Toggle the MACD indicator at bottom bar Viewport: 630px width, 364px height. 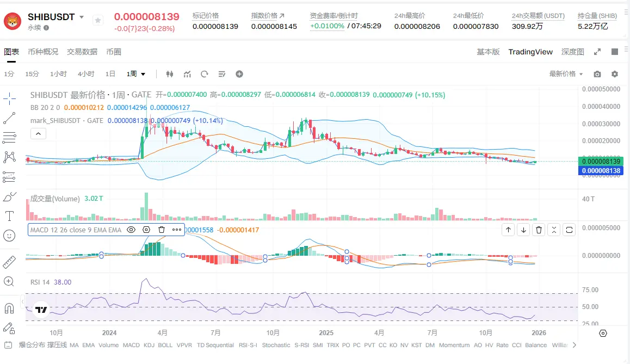(x=131, y=345)
